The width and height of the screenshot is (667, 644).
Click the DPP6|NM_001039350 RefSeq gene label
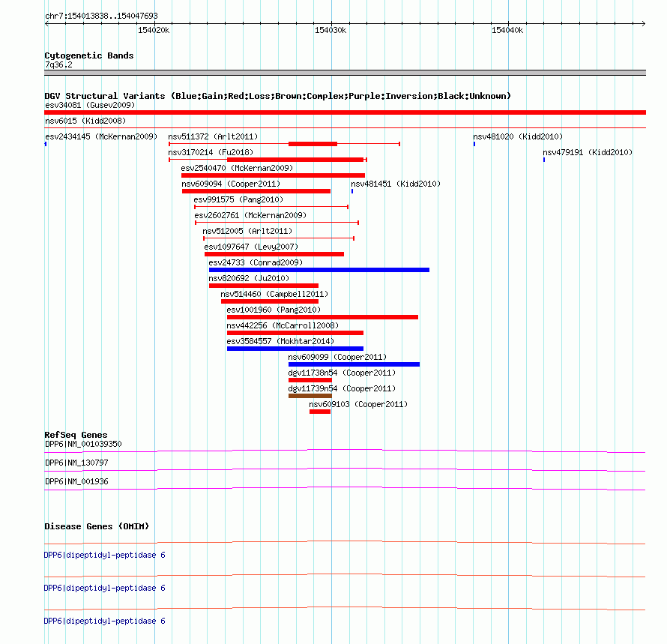(x=83, y=444)
